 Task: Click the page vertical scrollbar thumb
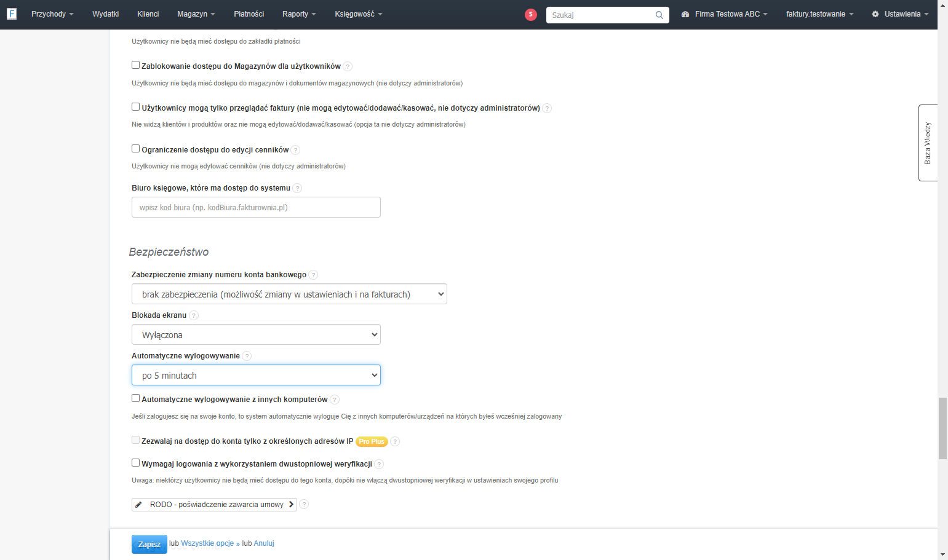tap(942, 428)
